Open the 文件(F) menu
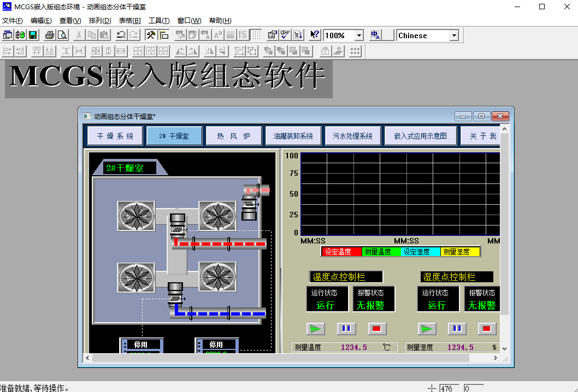 tap(12, 21)
